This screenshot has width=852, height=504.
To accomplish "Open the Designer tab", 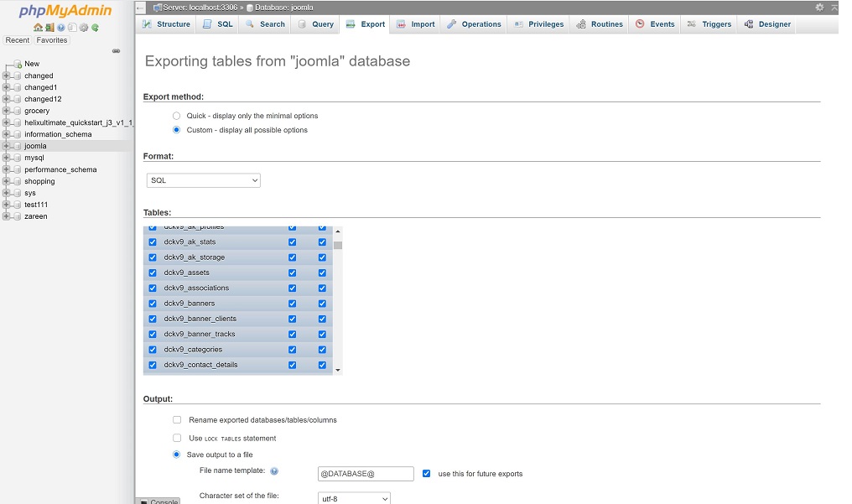I will coord(767,24).
